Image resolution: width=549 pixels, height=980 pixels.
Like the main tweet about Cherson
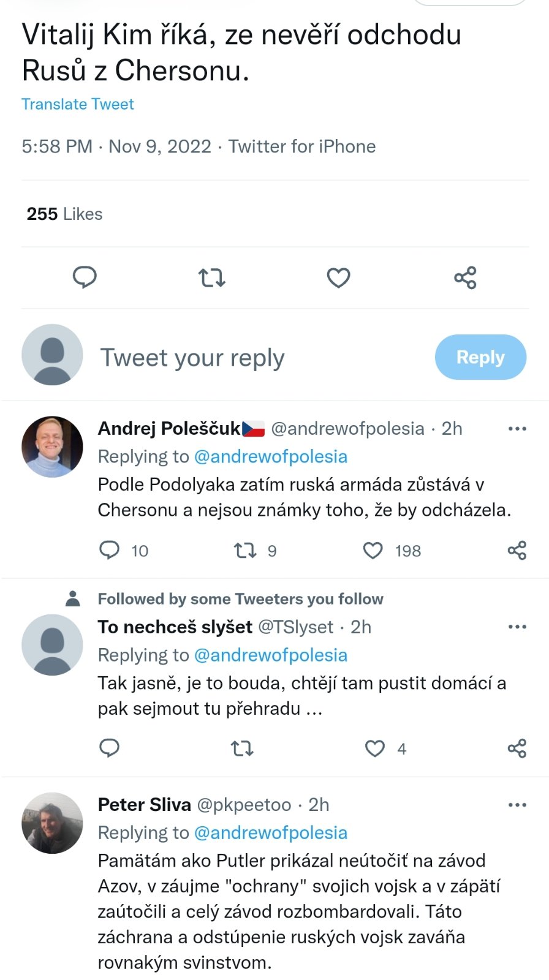coord(338,277)
